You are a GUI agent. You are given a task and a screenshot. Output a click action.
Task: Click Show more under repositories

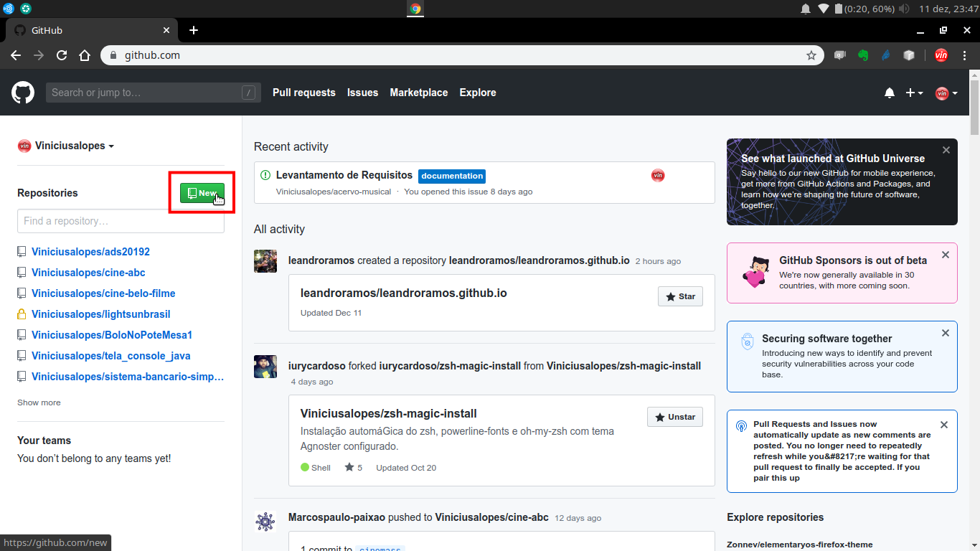pos(39,402)
